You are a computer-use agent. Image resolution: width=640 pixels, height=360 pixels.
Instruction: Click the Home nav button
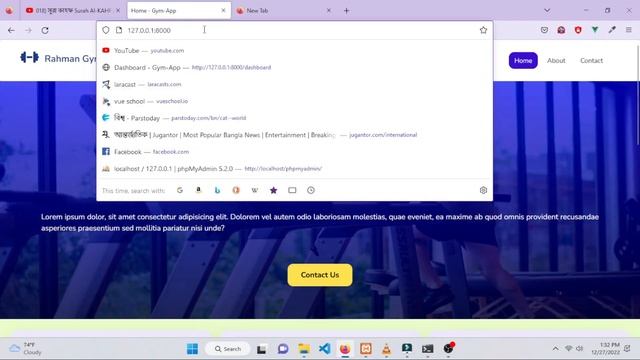523,60
